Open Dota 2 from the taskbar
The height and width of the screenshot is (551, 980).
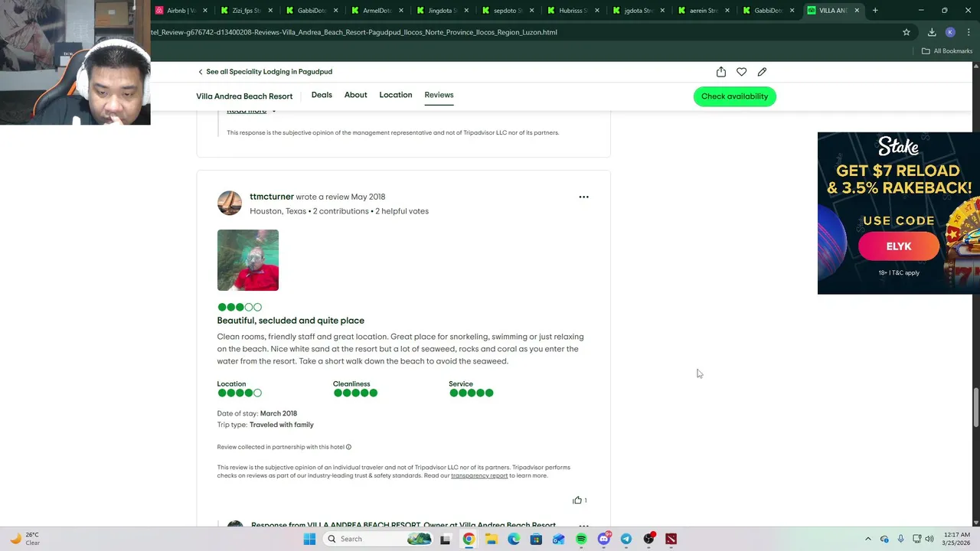(x=671, y=539)
